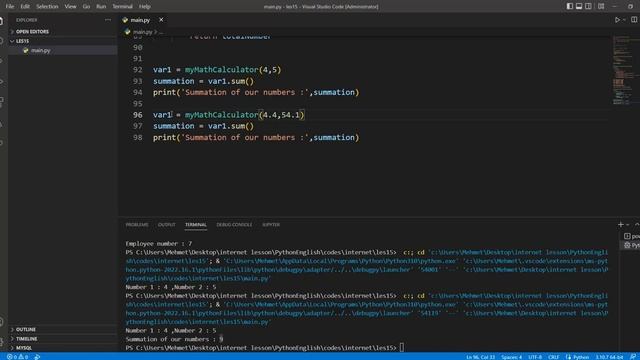Change end of line sequence CRLF
The width and height of the screenshot is (640, 360).
(x=554, y=357)
